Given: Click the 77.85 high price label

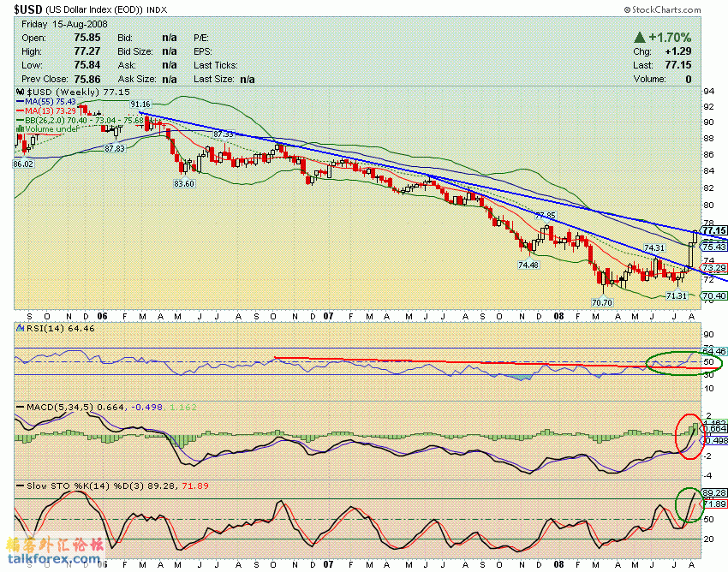Looking at the screenshot, I should click(x=545, y=216).
